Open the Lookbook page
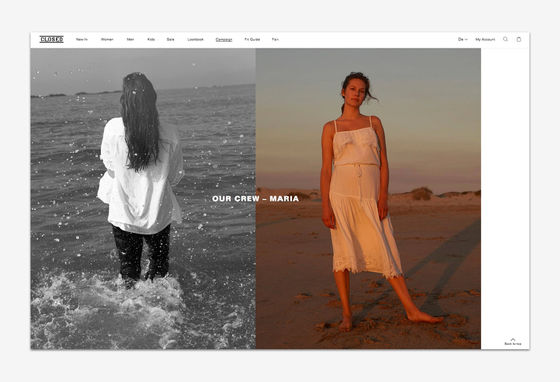 (x=195, y=39)
